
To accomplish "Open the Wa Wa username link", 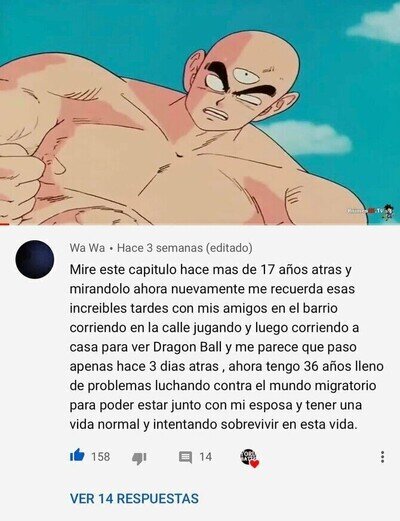I will point(87,248).
